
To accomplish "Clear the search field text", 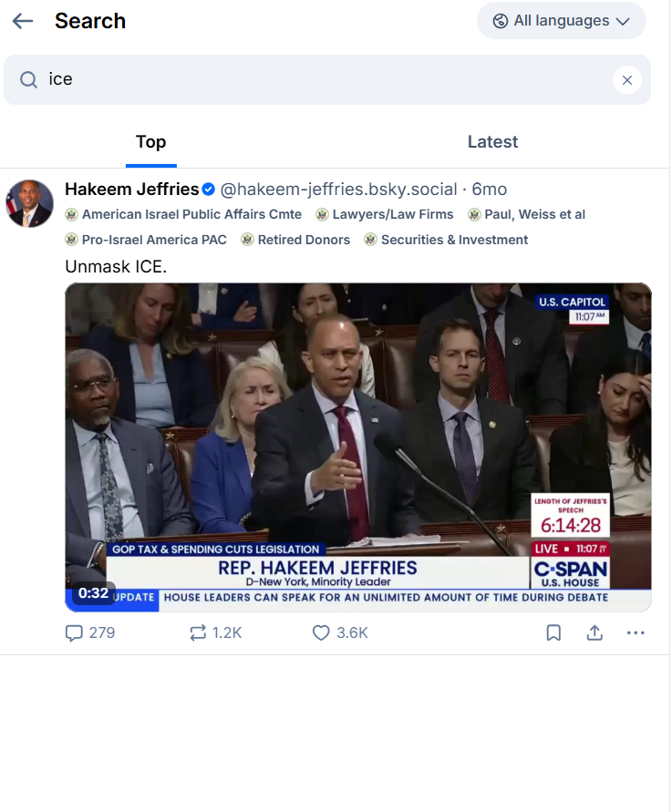I will 626,80.
